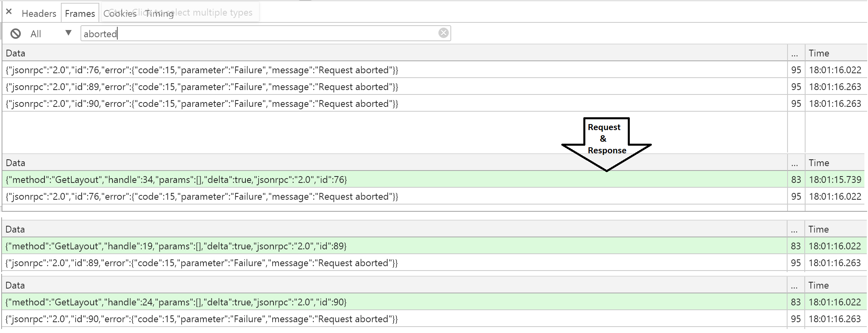
Task: Select the id 90 error frame in top table
Action: (434, 104)
